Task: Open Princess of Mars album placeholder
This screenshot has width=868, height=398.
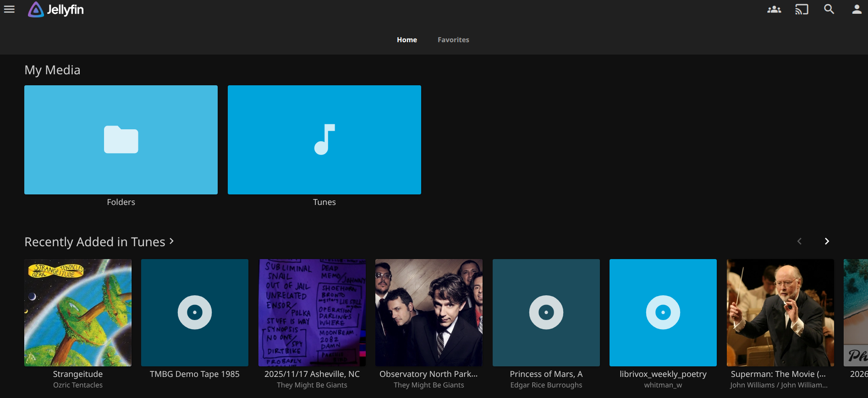Action: coord(546,313)
